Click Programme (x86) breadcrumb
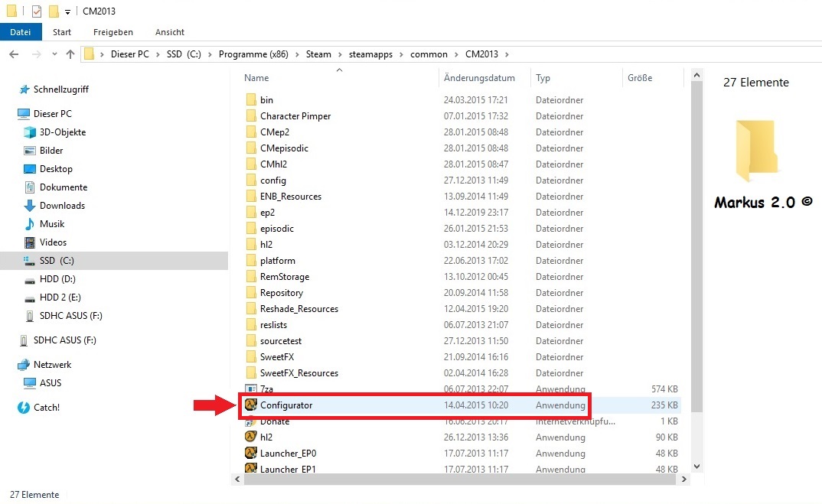 [254, 54]
